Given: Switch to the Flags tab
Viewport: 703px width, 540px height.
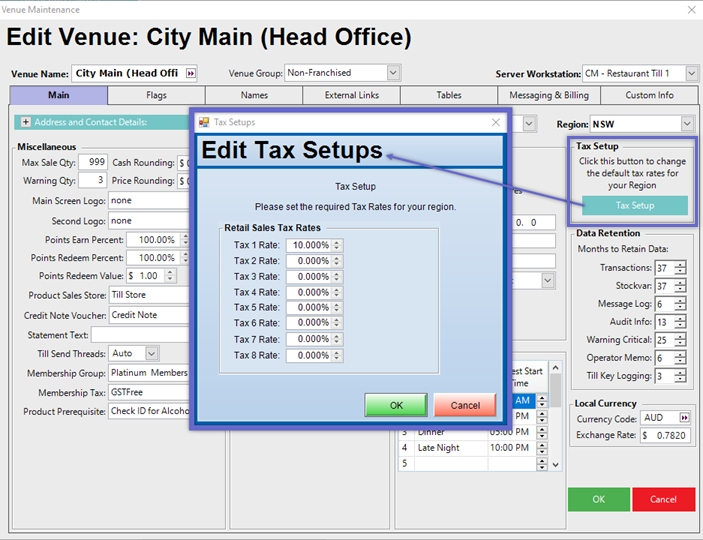Looking at the screenshot, I should (156, 96).
